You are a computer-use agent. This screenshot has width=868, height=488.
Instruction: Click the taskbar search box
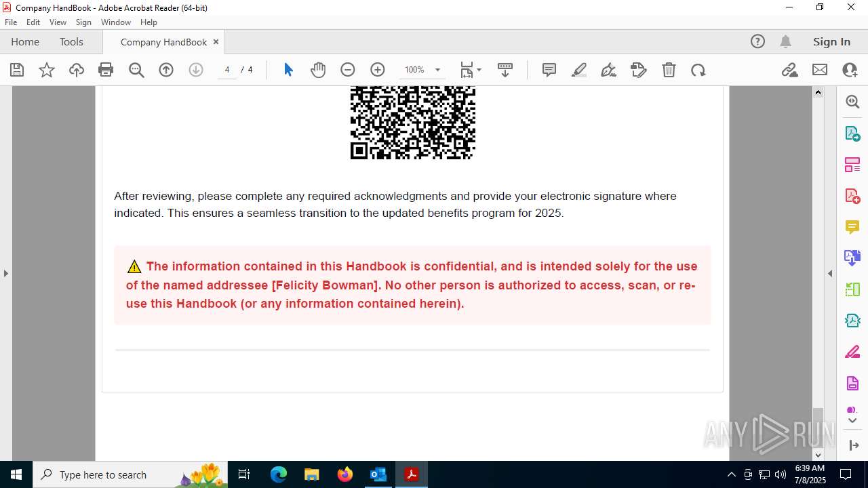pyautogui.click(x=131, y=474)
